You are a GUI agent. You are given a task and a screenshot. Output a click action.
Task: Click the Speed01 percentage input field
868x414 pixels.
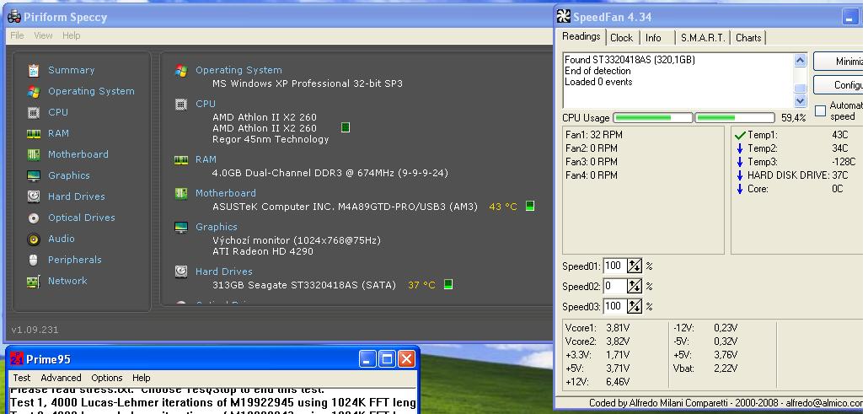coord(615,266)
